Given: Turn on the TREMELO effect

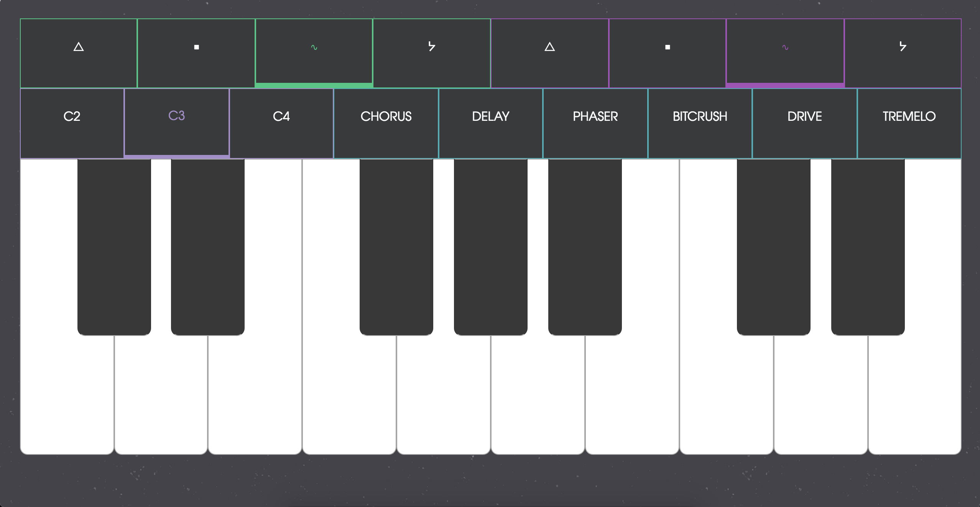Looking at the screenshot, I should click(x=909, y=123).
